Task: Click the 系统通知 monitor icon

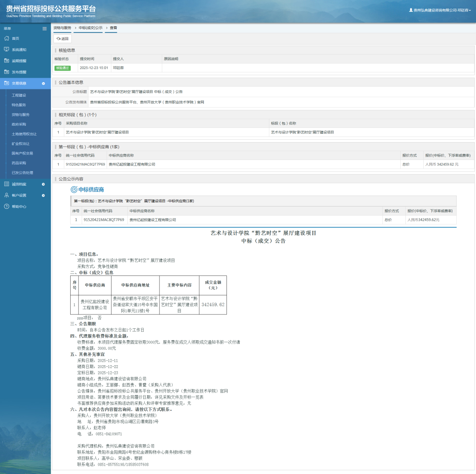Action: point(6,50)
